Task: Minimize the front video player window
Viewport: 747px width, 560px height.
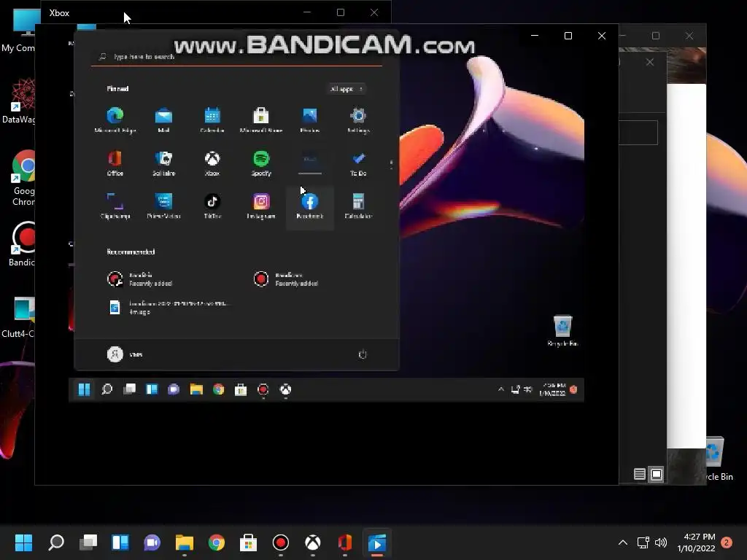Action: click(535, 36)
